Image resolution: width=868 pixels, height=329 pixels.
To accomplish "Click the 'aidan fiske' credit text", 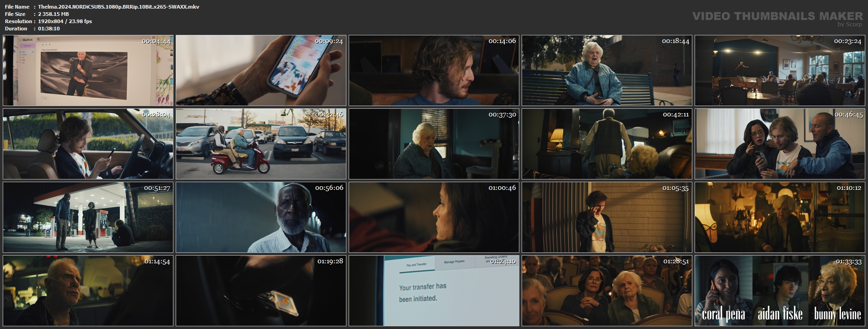I will click(780, 314).
